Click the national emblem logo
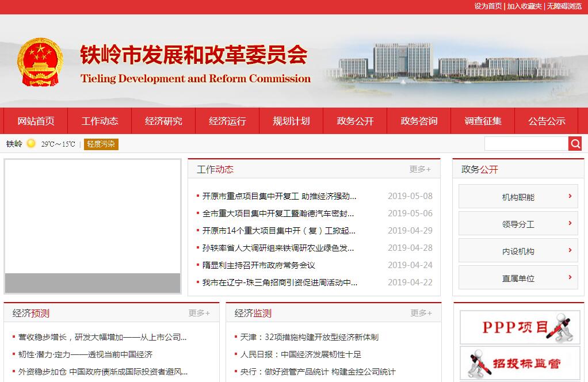588x382 pixels. (x=40, y=62)
